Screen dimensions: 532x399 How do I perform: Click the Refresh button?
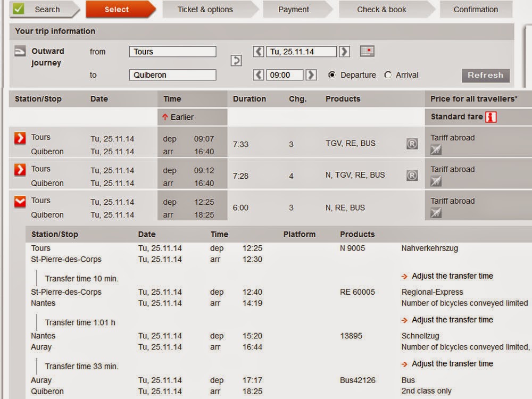point(486,76)
